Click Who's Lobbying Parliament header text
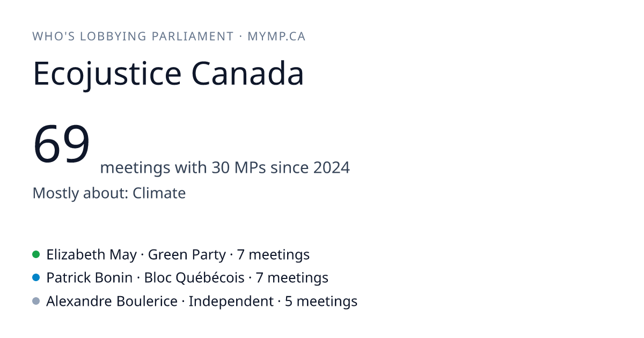This screenshot has width=644, height=338. click(x=133, y=36)
